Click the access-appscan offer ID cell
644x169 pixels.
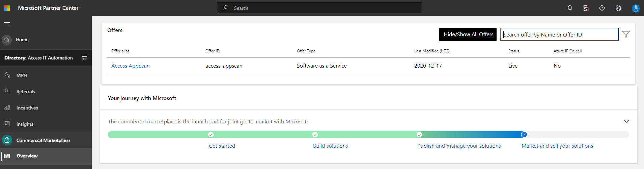point(224,66)
